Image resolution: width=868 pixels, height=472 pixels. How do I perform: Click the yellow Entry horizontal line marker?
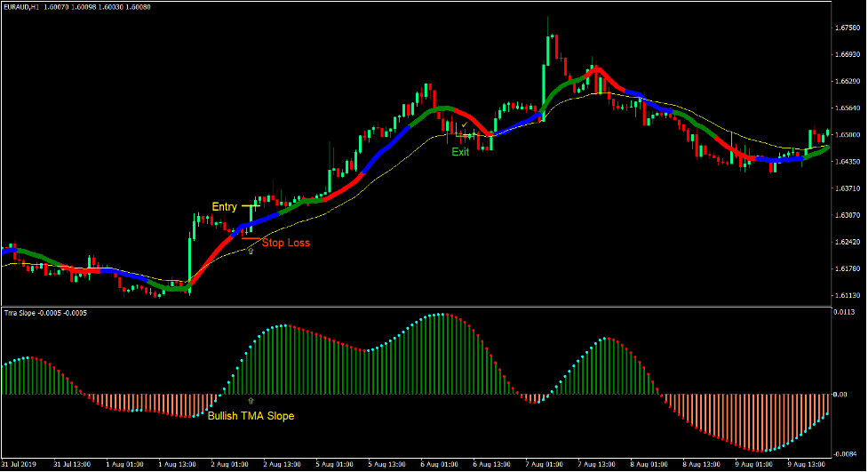click(248, 206)
